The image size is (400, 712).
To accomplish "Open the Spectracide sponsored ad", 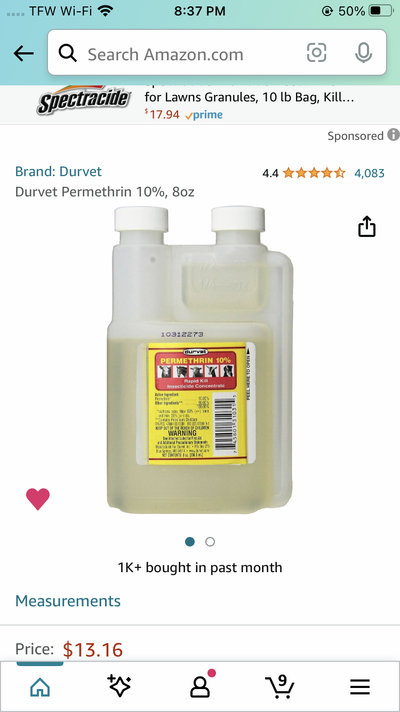I will [200, 104].
